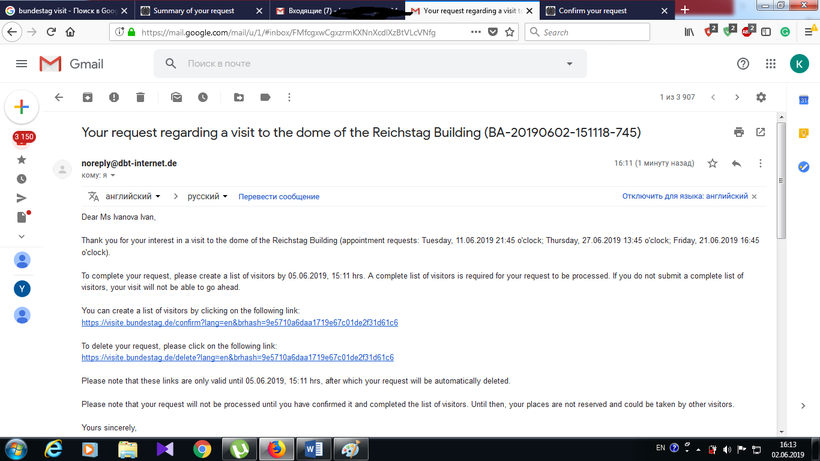Open the labels icon

point(265,97)
